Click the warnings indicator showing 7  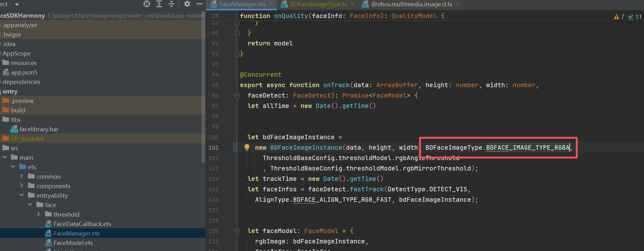point(619,17)
